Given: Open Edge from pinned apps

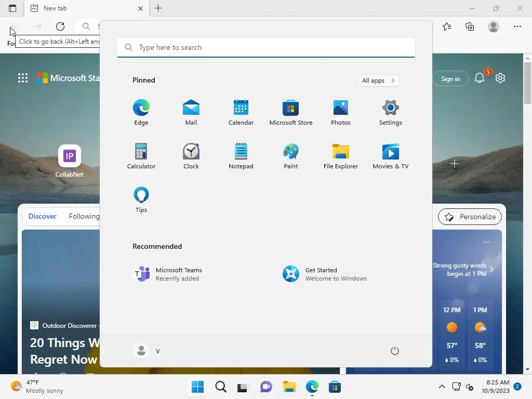Looking at the screenshot, I should [141, 113].
